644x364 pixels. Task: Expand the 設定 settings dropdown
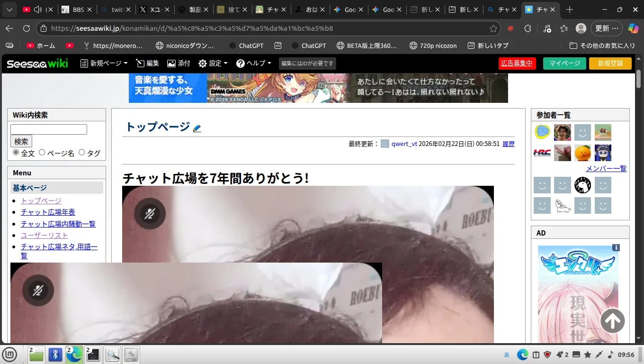click(213, 64)
